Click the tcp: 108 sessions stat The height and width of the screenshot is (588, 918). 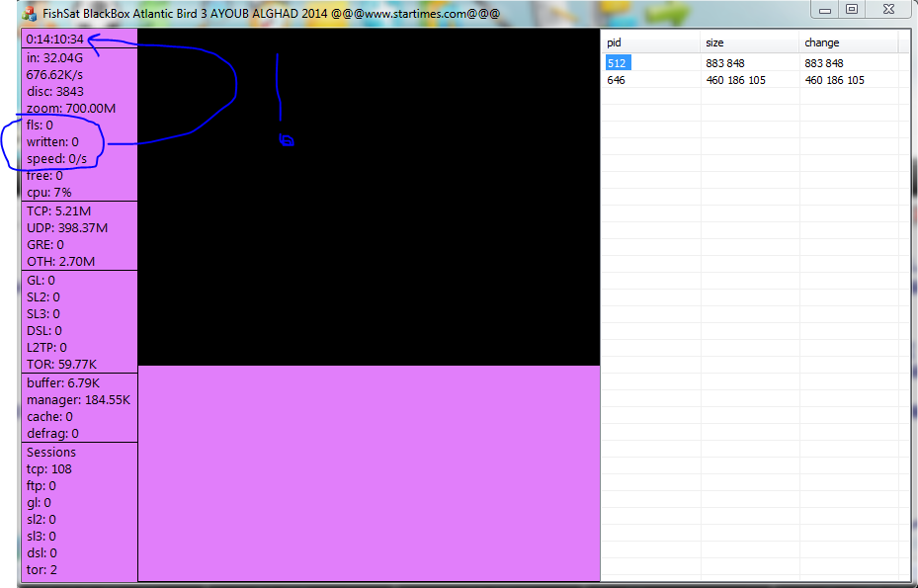[49, 469]
